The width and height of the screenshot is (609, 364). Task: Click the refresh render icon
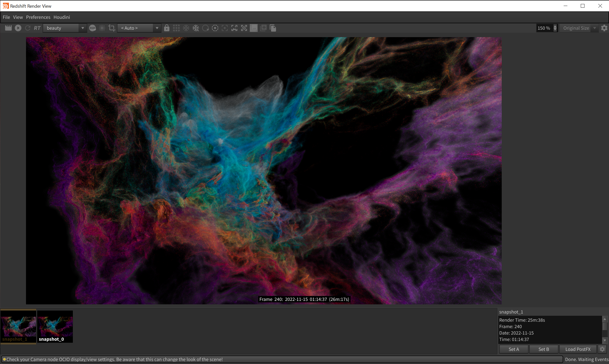tap(28, 28)
